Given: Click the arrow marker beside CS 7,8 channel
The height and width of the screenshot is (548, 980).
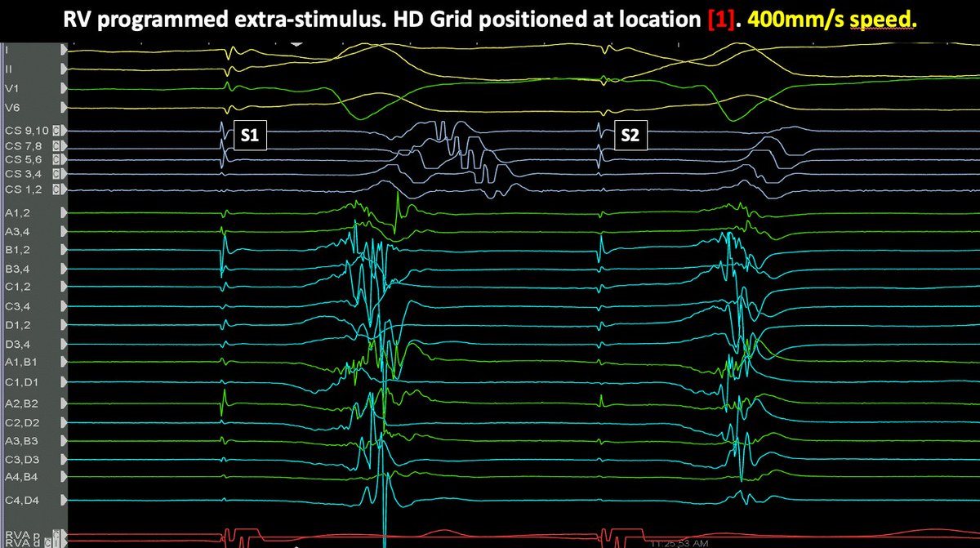Looking at the screenshot, I should [x=64, y=145].
